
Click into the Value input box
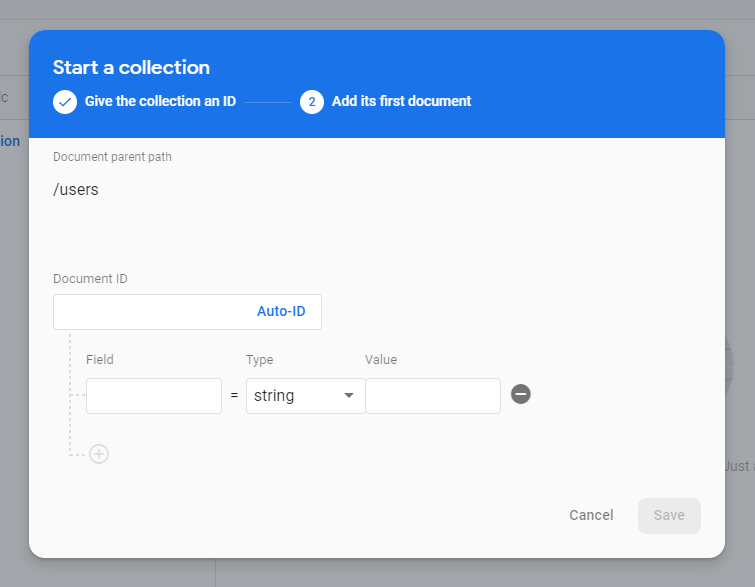pyautogui.click(x=432, y=396)
